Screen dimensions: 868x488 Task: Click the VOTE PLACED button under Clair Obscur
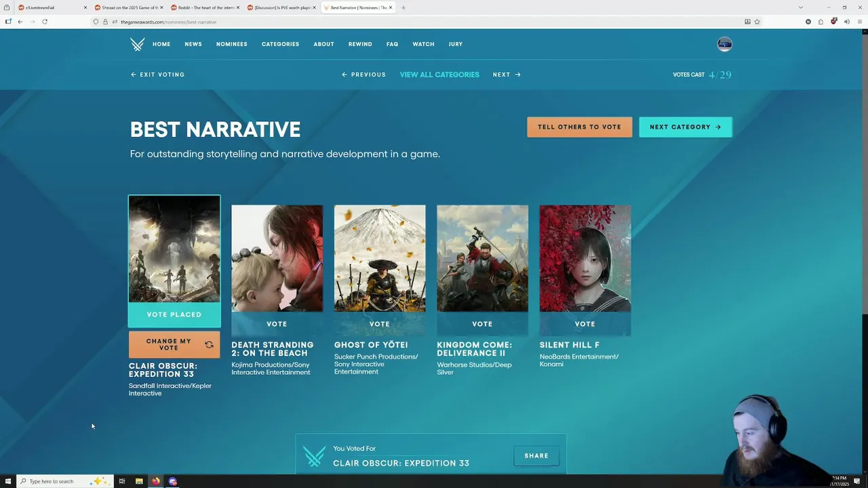[x=174, y=314]
